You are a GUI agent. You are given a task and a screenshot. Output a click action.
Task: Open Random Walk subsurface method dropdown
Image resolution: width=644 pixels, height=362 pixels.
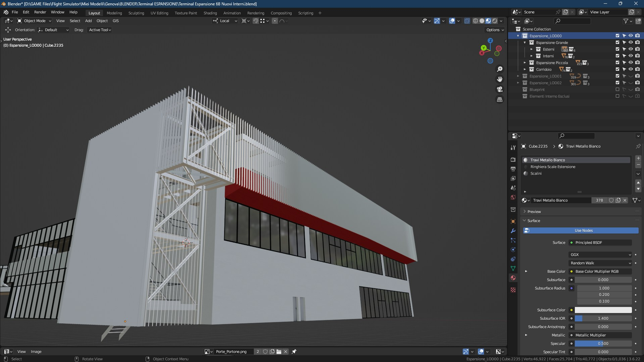click(x=600, y=263)
